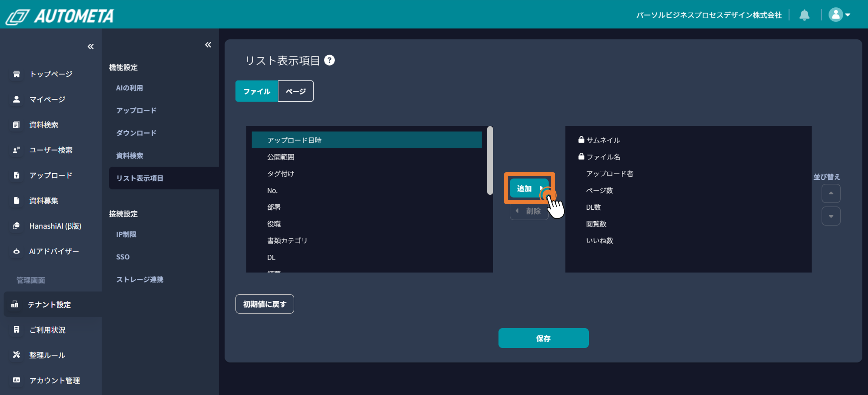Collapse the main sidebar with the double chevron
868x395 pixels.
(91, 47)
